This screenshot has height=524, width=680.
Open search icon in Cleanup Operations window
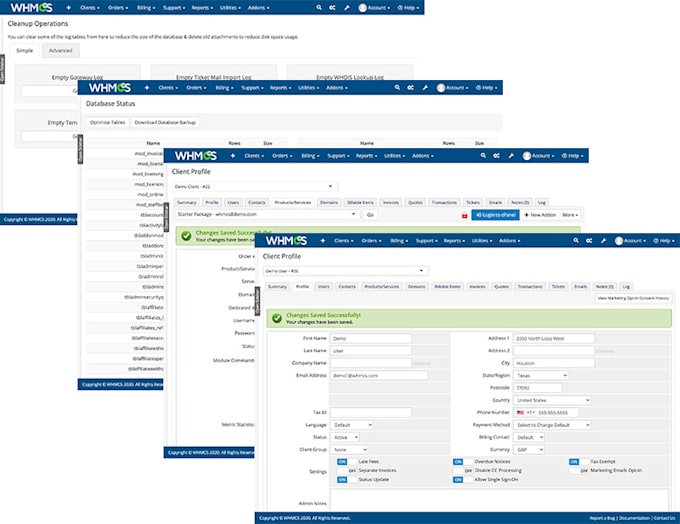(x=319, y=8)
